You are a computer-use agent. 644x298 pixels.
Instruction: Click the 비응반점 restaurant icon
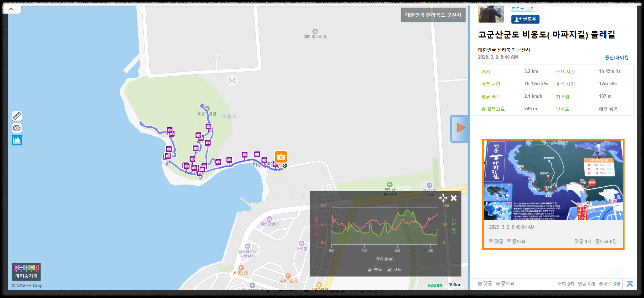pos(241,268)
